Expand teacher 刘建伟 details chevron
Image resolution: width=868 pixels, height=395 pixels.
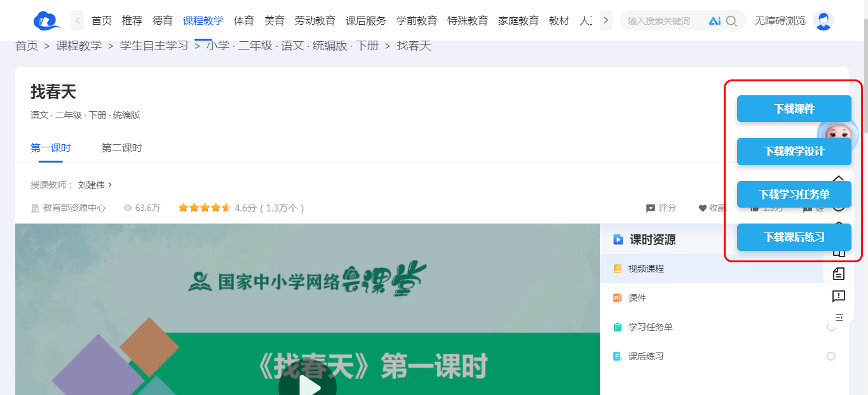110,185
